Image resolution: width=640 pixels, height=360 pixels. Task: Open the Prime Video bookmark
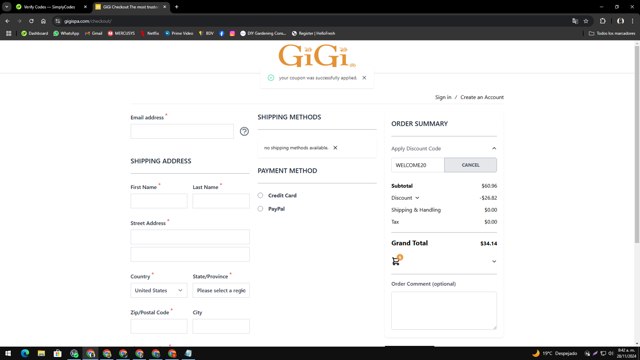click(179, 33)
